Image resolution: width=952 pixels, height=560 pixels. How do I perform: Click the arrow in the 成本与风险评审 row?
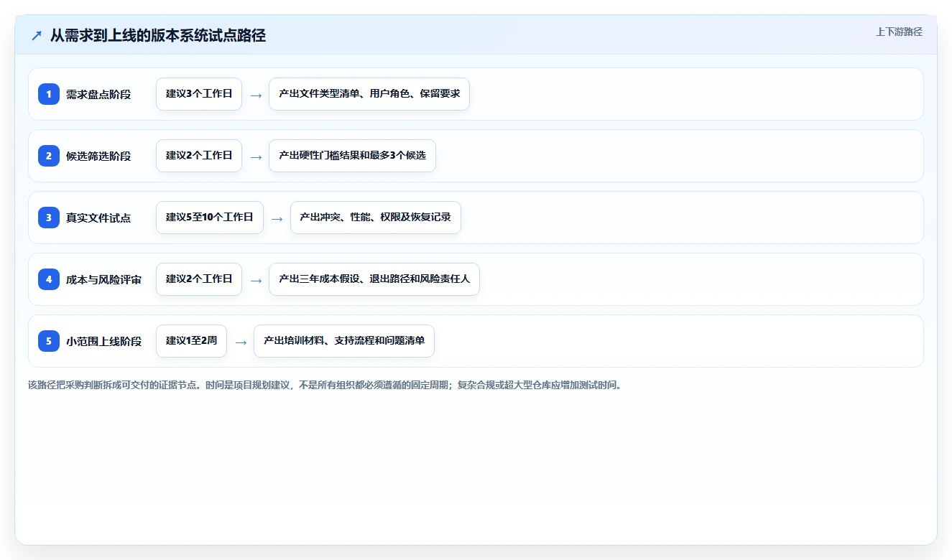256,280
